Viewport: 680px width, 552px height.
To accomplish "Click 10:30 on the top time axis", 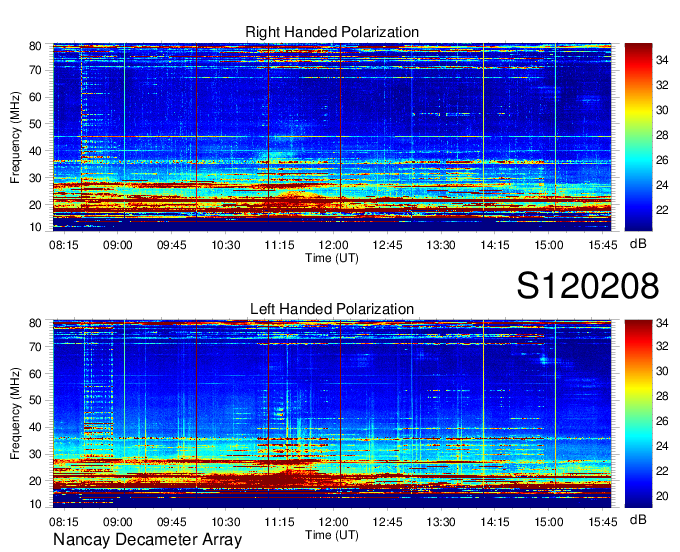I will [226, 245].
